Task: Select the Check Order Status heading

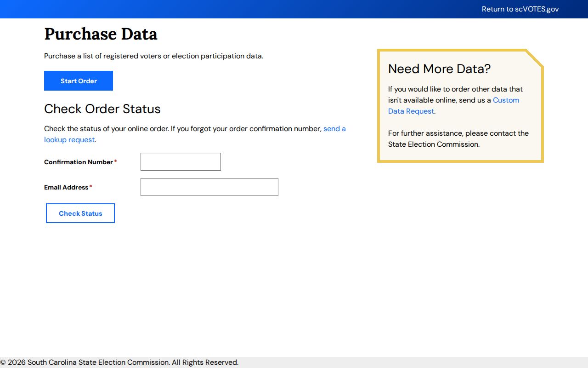Action: [x=102, y=109]
